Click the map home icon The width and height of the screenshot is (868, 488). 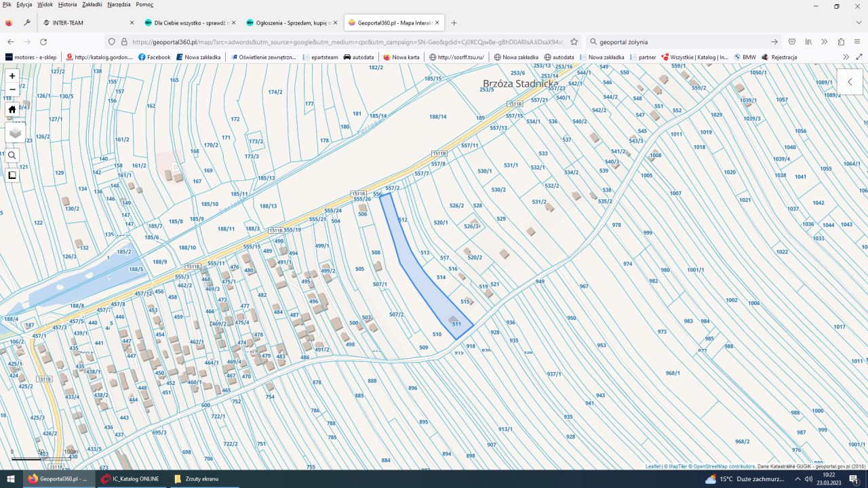12,109
